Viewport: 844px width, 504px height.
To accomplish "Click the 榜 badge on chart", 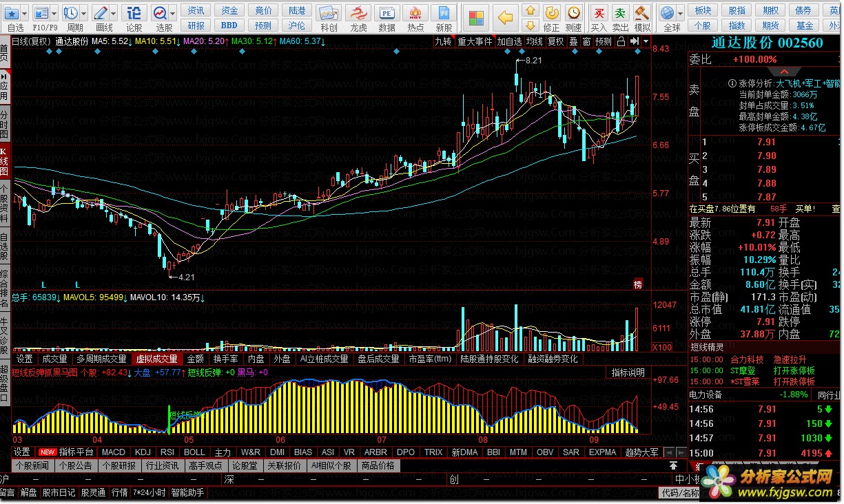I will pos(638,284).
